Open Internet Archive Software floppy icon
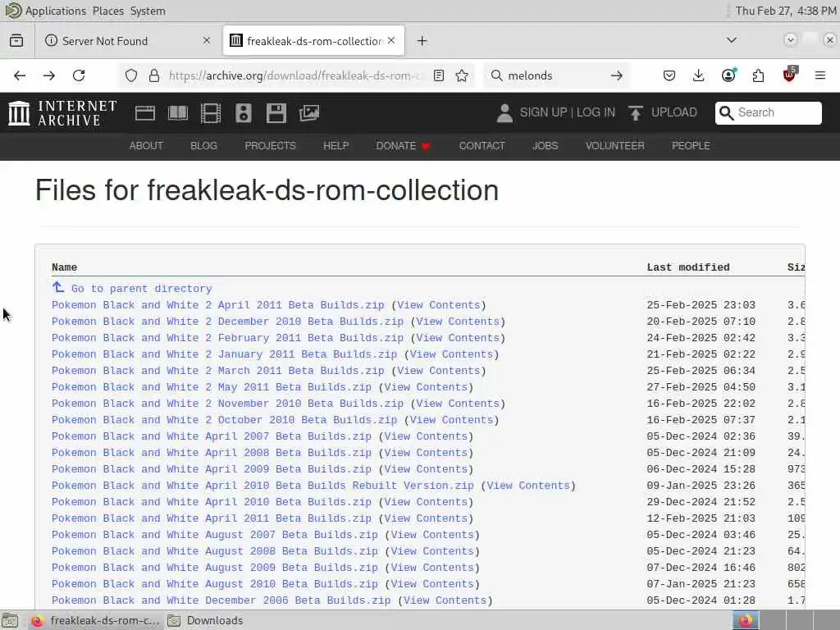This screenshot has width=840, height=630. coord(276,113)
